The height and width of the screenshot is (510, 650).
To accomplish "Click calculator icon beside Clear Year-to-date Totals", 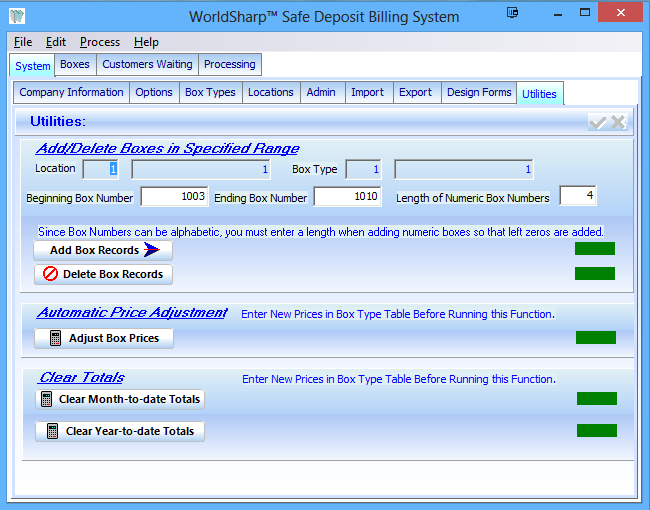I will [52, 431].
